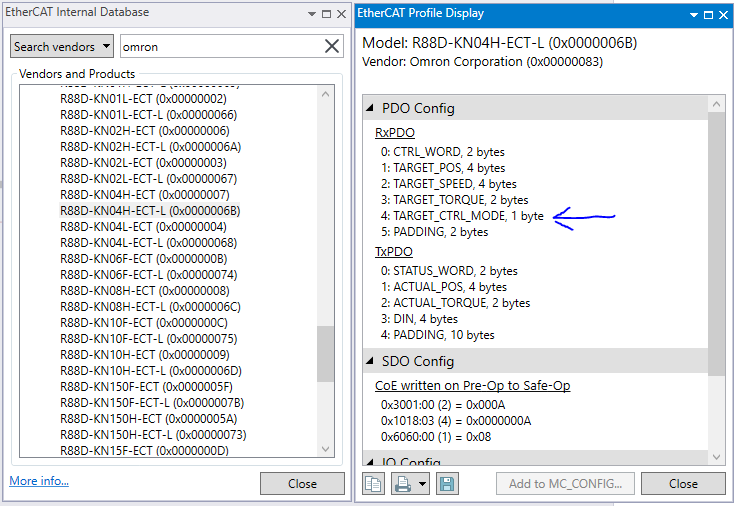Select R88D-KN150F-ECT-L (0x0000007B)
The image size is (738, 506).
152,403
